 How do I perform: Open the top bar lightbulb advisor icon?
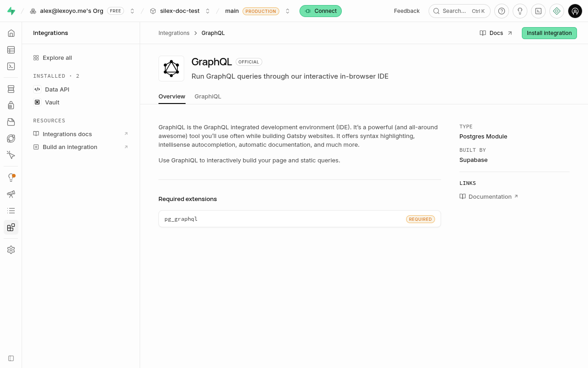coord(520,11)
